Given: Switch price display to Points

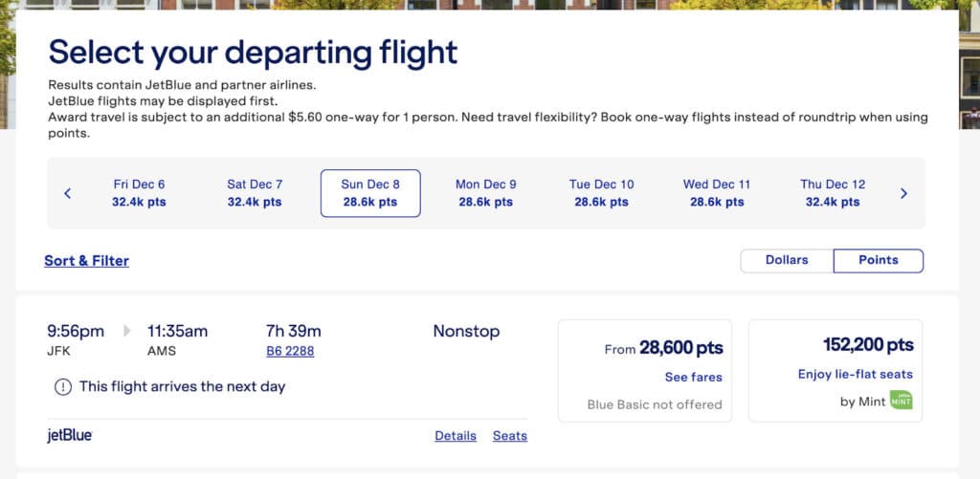Looking at the screenshot, I should click(x=878, y=260).
